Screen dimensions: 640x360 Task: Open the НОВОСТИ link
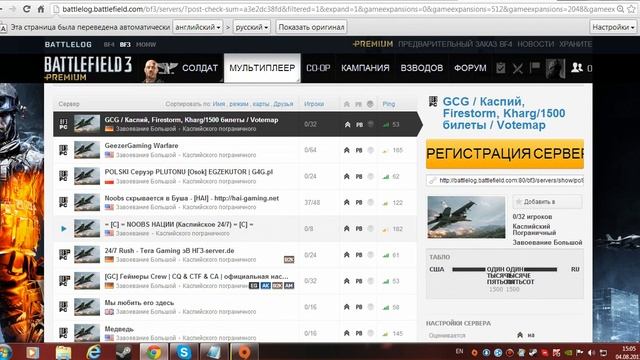[x=536, y=44]
